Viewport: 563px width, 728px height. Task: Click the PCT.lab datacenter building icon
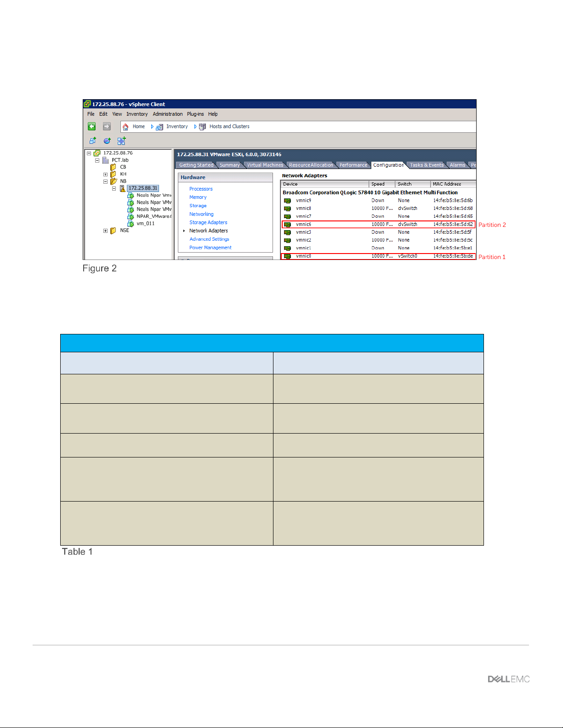click(x=105, y=160)
